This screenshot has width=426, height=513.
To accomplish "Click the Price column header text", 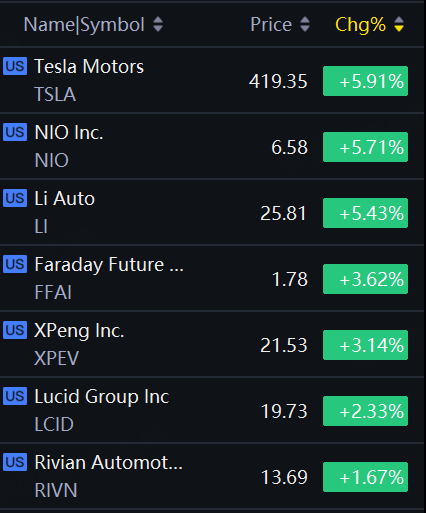I will pos(271,24).
